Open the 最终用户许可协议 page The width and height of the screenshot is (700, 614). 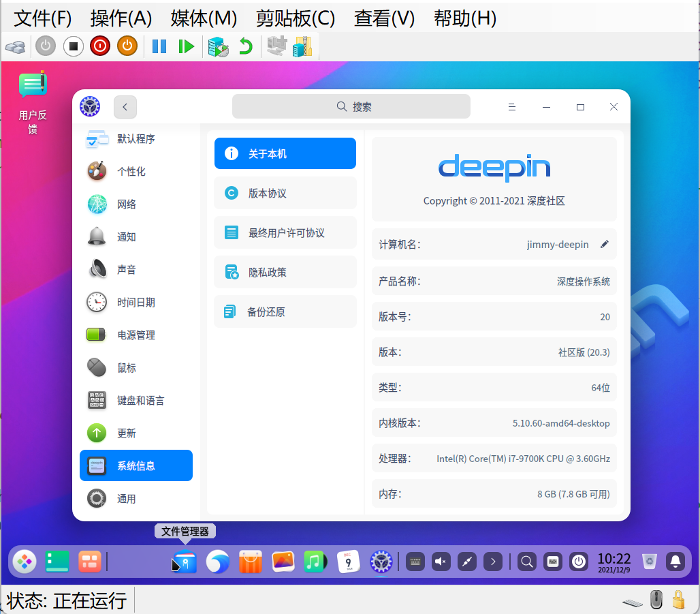pos(285,232)
